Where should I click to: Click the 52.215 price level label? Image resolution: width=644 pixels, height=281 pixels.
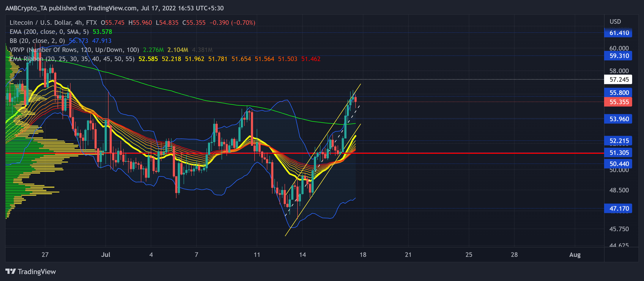[618, 141]
